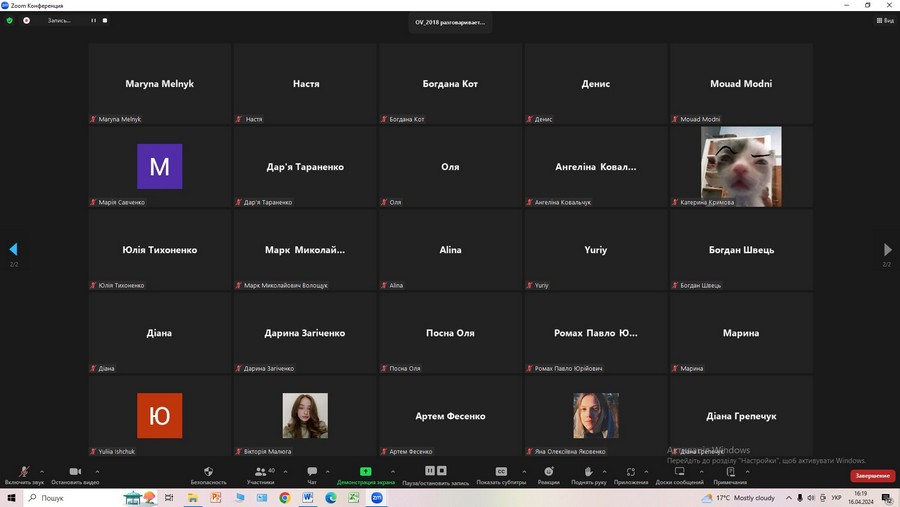Viewport: 900px width, 507px height.
Task: Open the Чат chat panel
Action: (x=312, y=472)
